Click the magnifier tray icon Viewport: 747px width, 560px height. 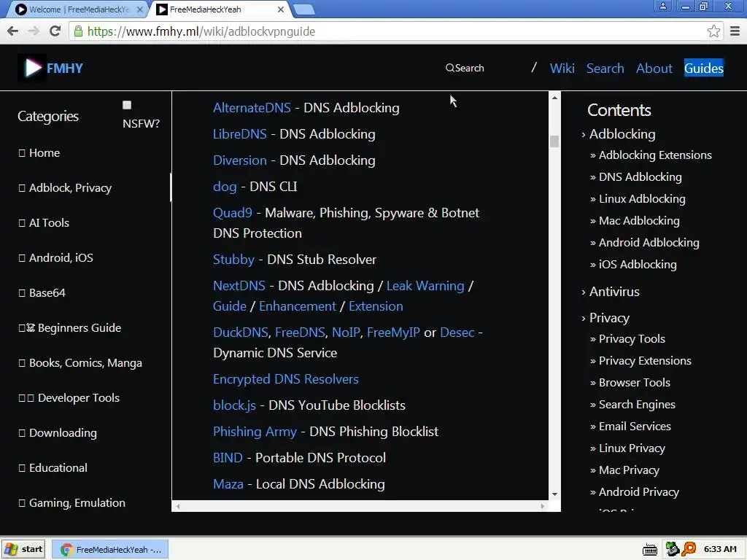pos(689,549)
